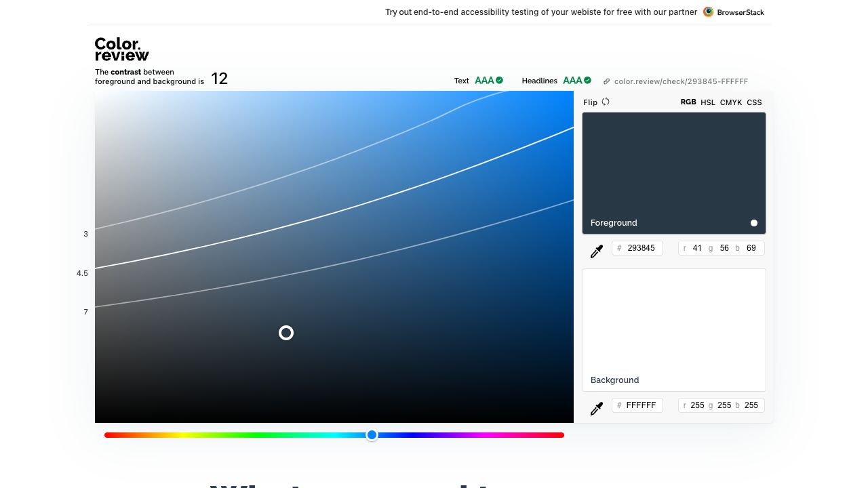Select the foreground eyedropper tool

click(597, 251)
